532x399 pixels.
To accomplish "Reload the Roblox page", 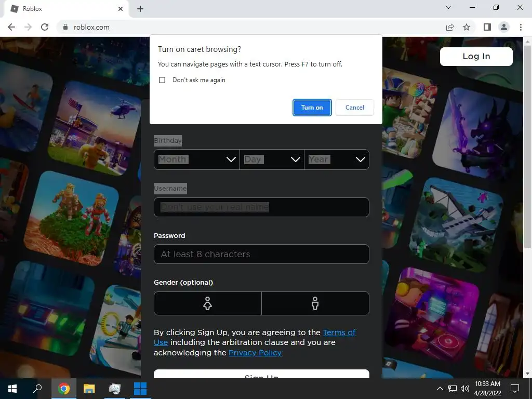I will pos(45,27).
